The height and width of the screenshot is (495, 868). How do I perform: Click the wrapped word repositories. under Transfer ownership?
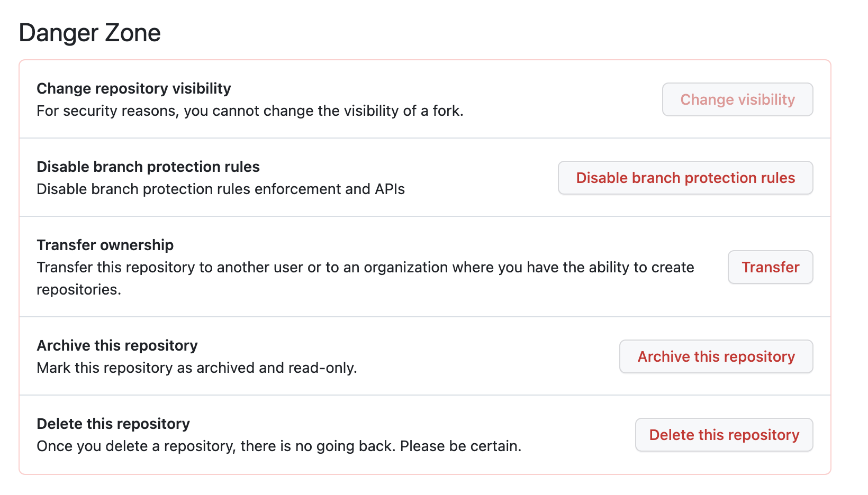[79, 290]
